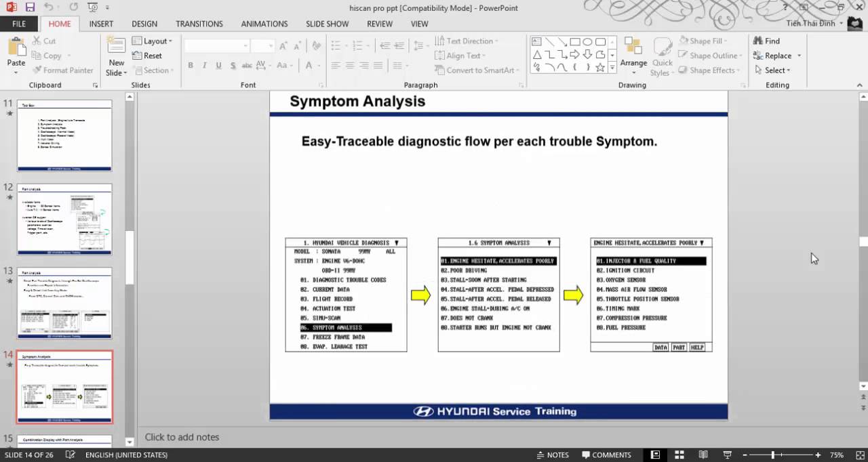
Task: Open the FILE tab
Action: (x=19, y=24)
